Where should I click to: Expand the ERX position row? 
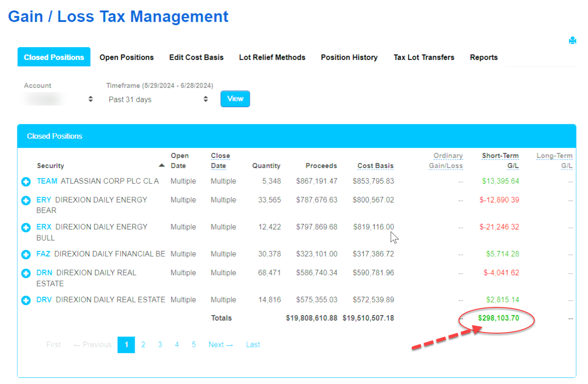(26, 227)
